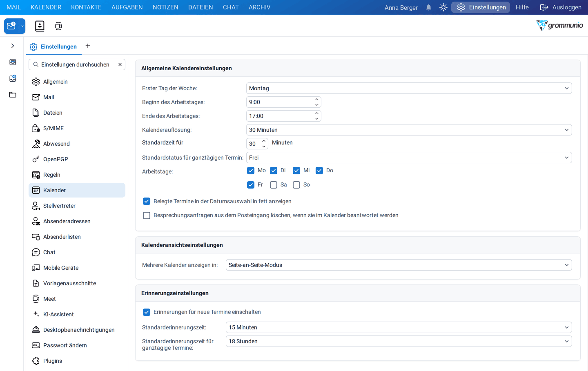Expand the new-item dropdown arrow beside compose

[x=22, y=26]
